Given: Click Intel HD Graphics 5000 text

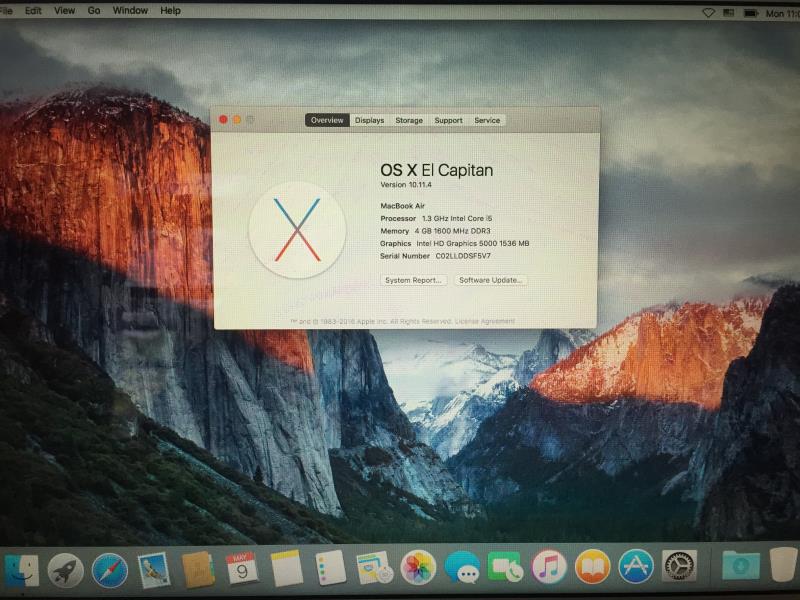Looking at the screenshot, I should [x=472, y=243].
